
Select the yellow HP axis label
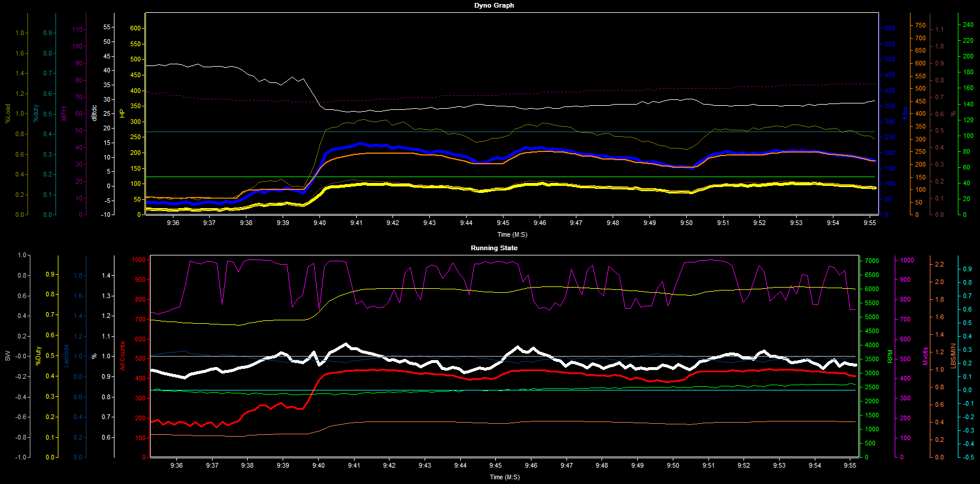click(x=122, y=113)
